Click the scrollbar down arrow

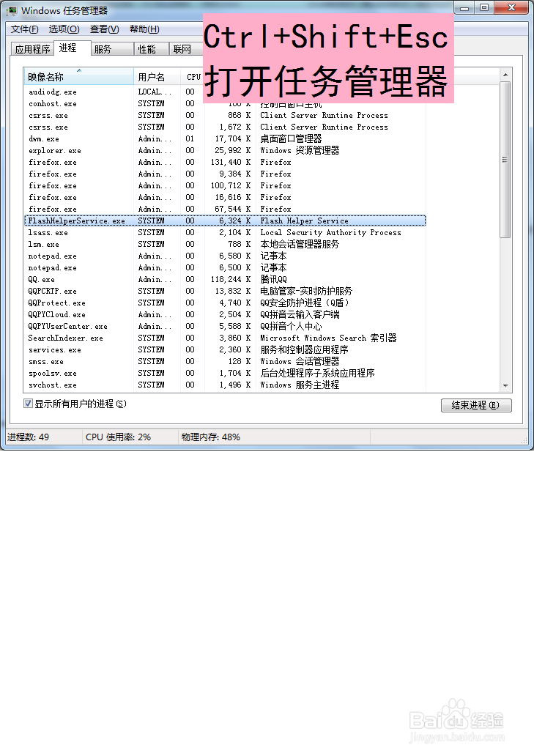[505, 386]
